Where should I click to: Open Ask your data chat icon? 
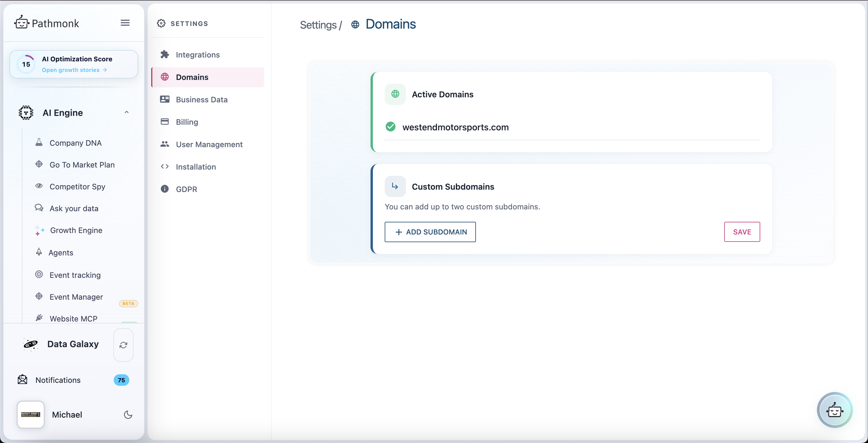(39, 208)
